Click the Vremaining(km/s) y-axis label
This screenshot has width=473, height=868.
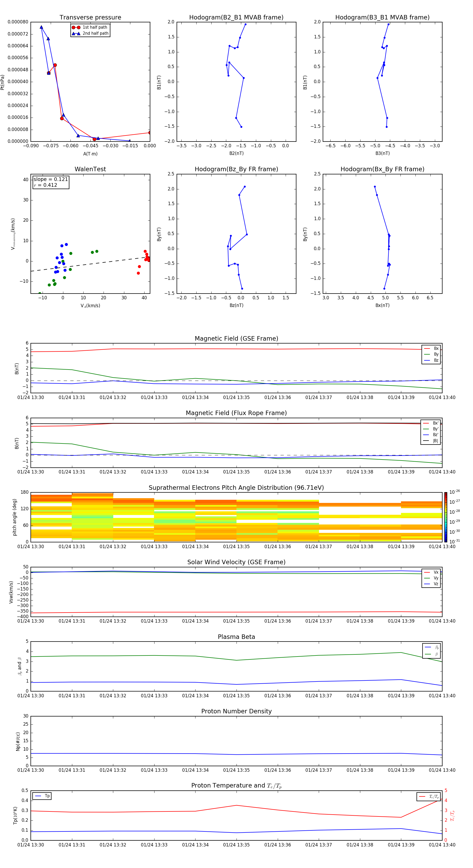(13, 234)
